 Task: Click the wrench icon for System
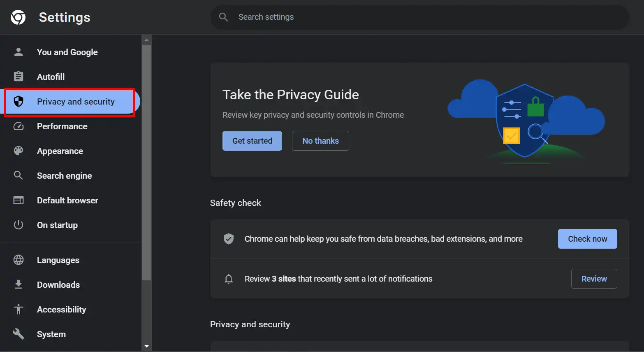click(19, 334)
